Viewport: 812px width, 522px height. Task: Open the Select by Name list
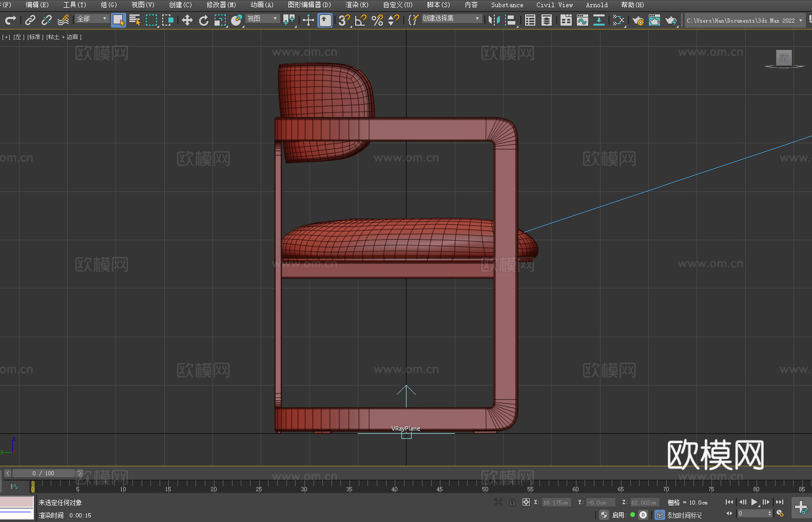(135, 20)
